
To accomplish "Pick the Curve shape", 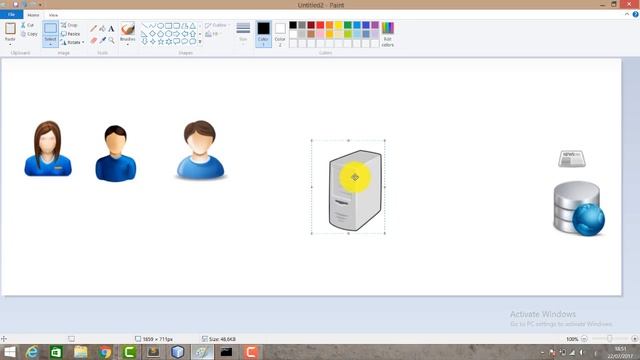I will tap(152, 26).
